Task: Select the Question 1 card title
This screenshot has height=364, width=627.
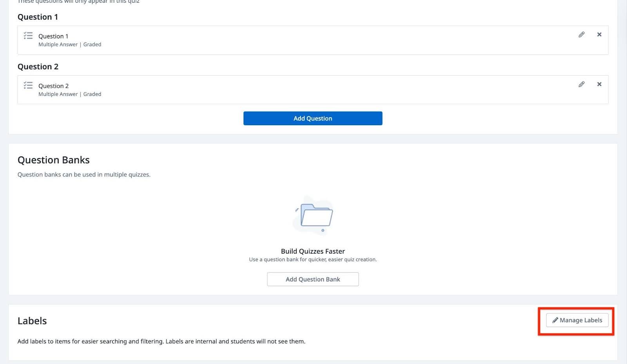Action: coord(53,36)
